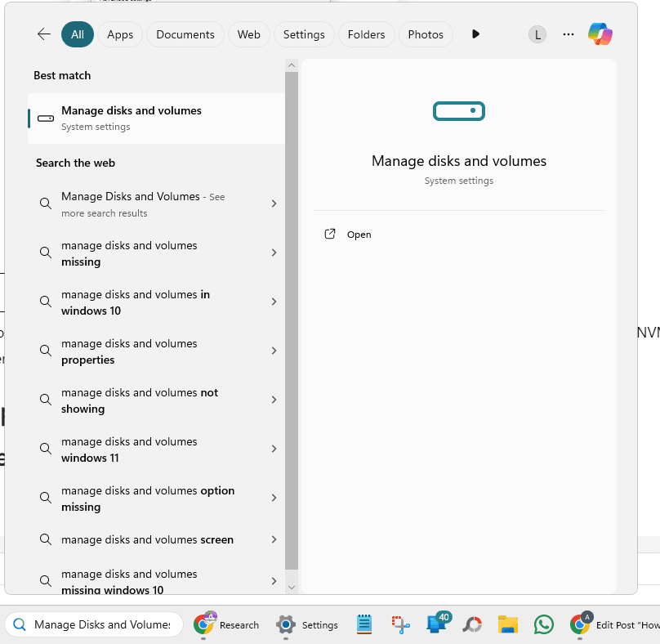Open Settings gear from the taskbar
660x644 pixels.
click(307, 624)
